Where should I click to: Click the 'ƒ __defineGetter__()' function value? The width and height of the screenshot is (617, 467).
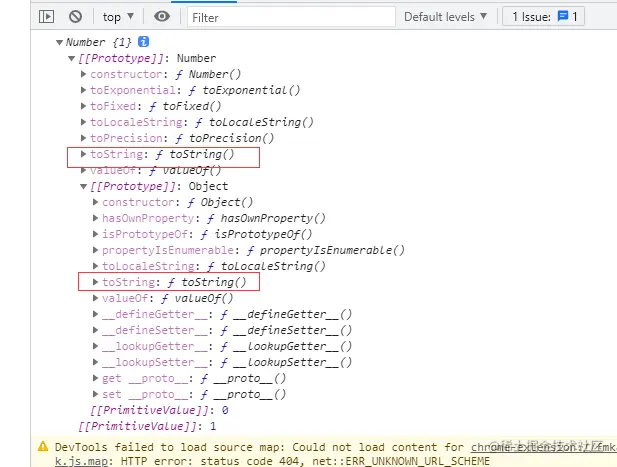tap(286, 314)
